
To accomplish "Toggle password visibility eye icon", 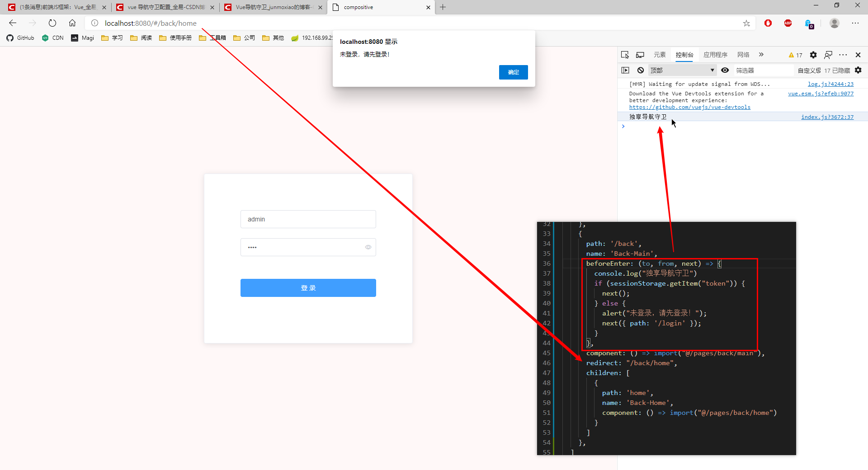I will coord(368,247).
